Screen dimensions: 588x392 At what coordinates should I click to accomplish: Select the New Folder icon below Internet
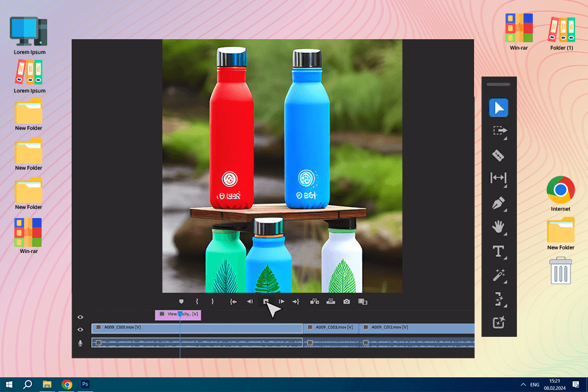pos(560,234)
